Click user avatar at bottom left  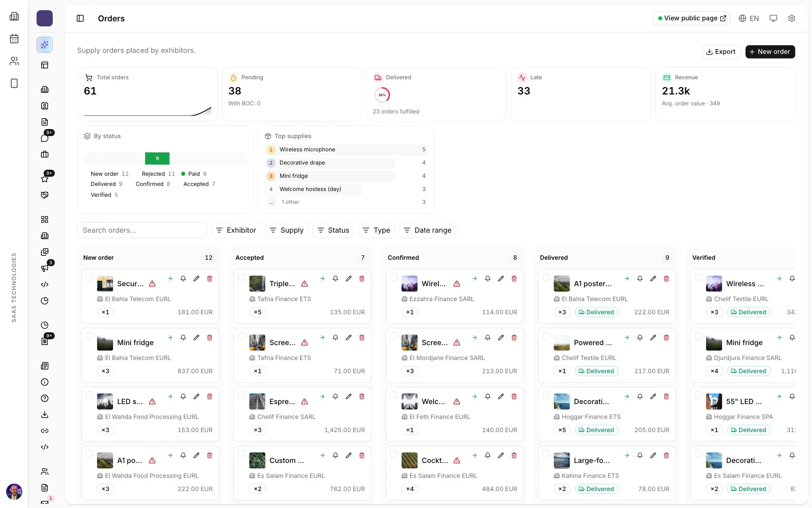(14, 491)
